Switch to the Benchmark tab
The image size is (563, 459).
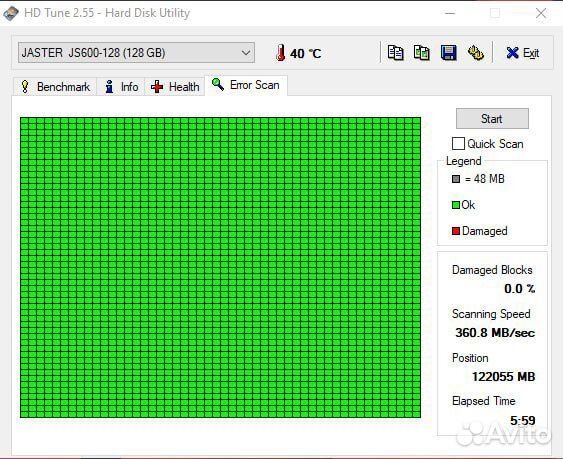55,87
